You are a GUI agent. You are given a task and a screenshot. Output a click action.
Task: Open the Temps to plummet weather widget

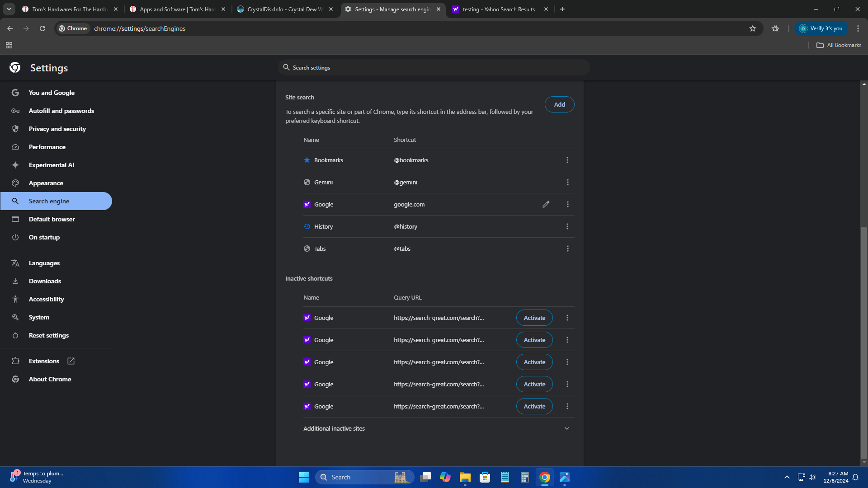coord(37,477)
